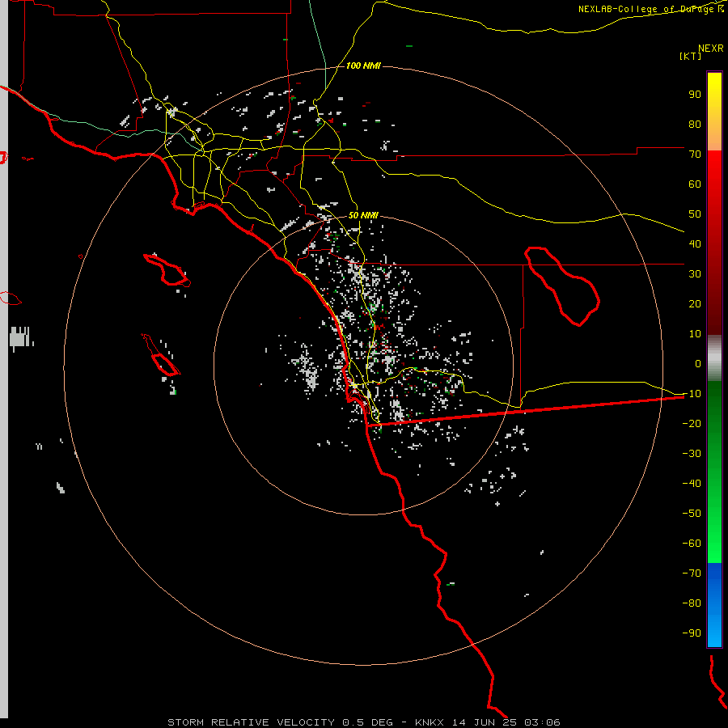
Task: Click the 0 knot scale label
Action: point(698,364)
